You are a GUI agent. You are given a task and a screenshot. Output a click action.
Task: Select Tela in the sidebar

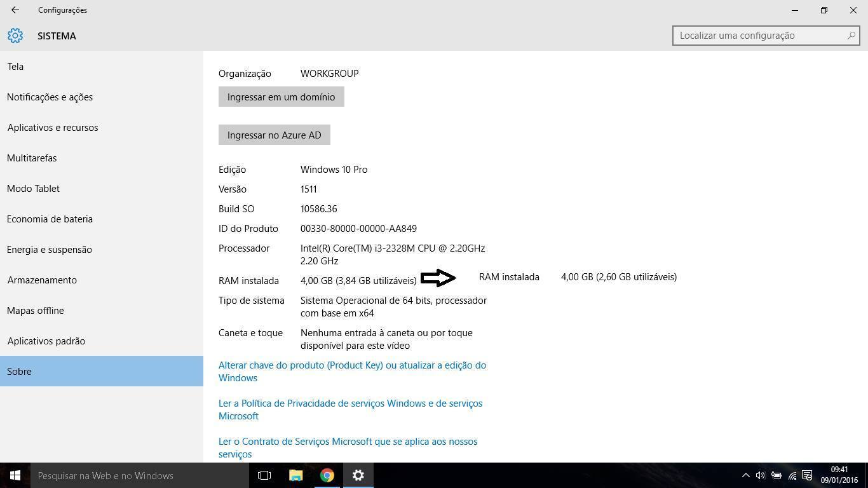(x=102, y=66)
